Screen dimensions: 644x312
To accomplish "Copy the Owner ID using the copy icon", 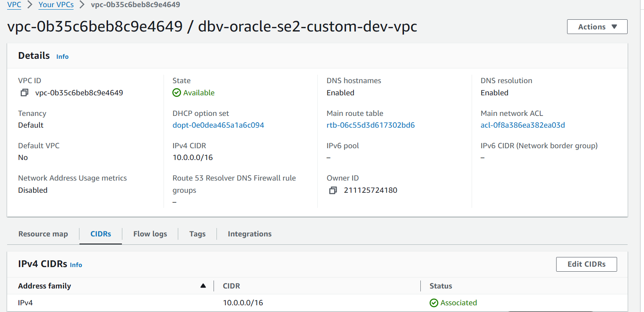I will [x=333, y=190].
